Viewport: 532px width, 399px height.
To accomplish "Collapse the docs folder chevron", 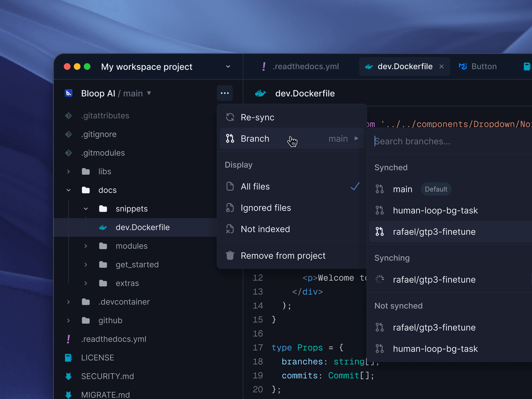I will 68,190.
